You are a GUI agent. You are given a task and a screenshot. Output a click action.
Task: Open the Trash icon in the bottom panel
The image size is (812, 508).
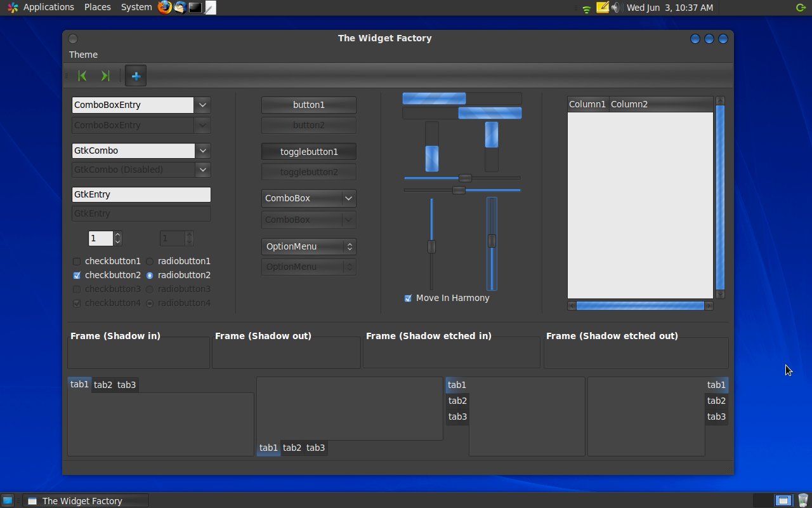click(x=803, y=500)
